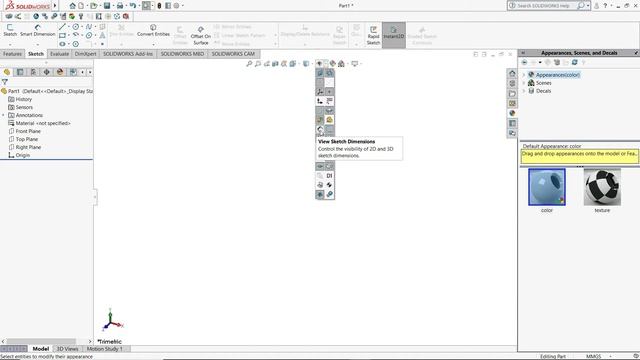The image size is (640, 360).
Task: Open the Design Library tab in task pane
Action: click(512, 83)
